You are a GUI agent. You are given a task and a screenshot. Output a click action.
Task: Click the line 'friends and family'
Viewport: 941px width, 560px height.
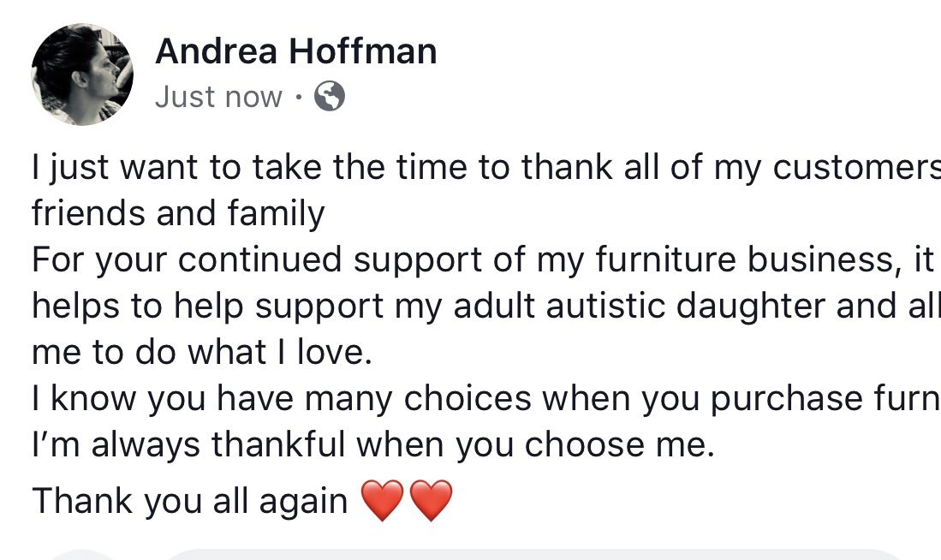point(178,213)
